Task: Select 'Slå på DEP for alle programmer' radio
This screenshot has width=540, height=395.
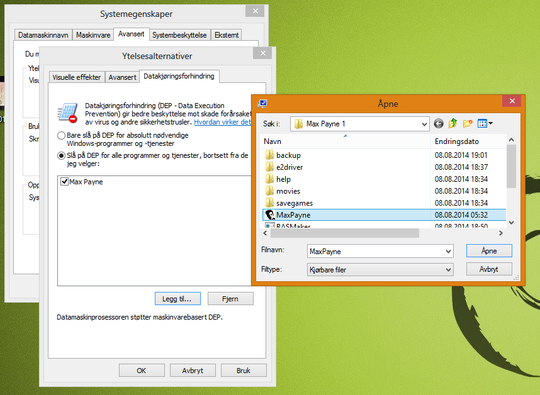Action: click(x=61, y=156)
